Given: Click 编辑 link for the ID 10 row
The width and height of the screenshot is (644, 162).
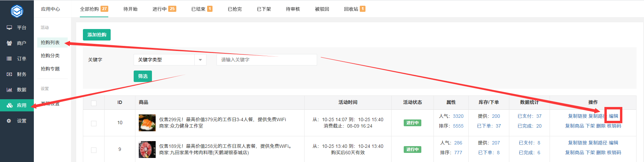Looking at the screenshot, I should pyautogui.click(x=614, y=116).
